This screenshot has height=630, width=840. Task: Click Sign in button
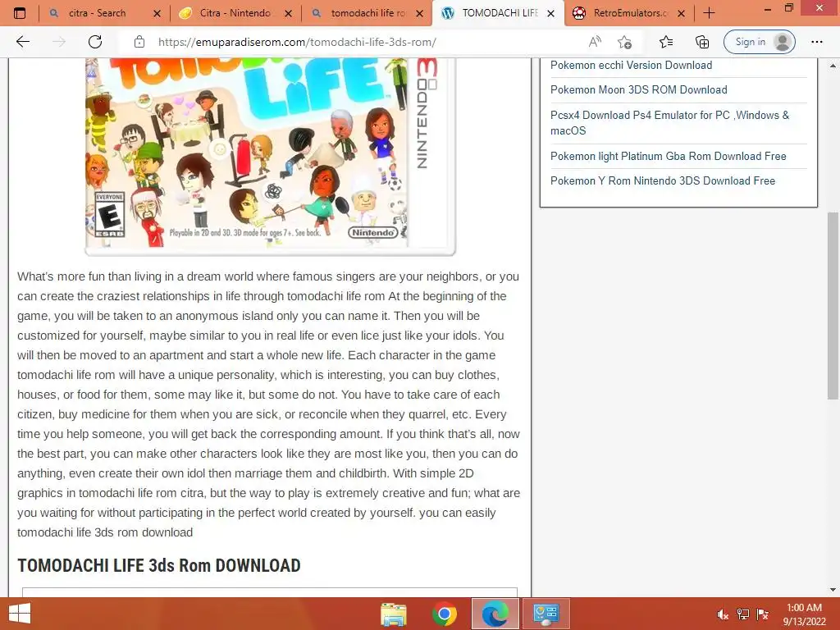coord(759,42)
